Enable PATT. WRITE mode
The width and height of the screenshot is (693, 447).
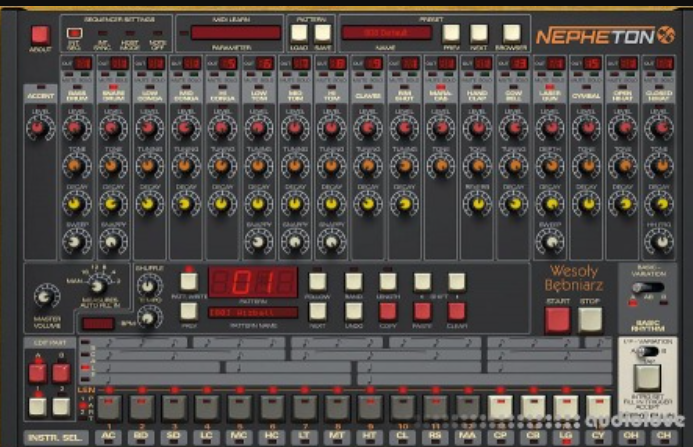tap(189, 282)
